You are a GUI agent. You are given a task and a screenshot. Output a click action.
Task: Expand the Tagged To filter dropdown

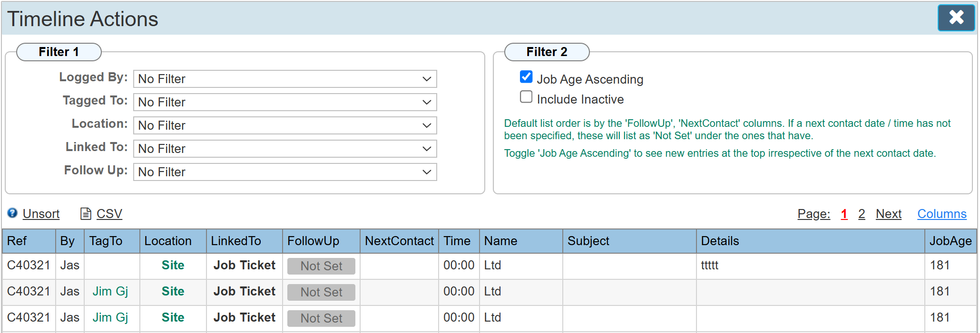click(x=284, y=102)
